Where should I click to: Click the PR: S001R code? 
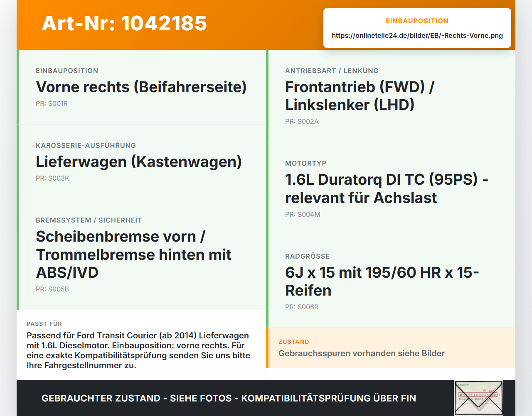coord(52,103)
